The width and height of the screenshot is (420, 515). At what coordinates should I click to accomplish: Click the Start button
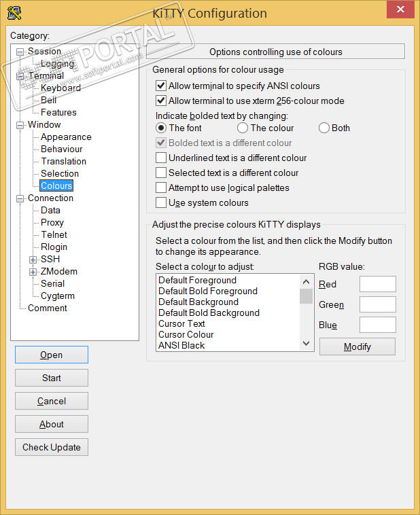(x=52, y=378)
